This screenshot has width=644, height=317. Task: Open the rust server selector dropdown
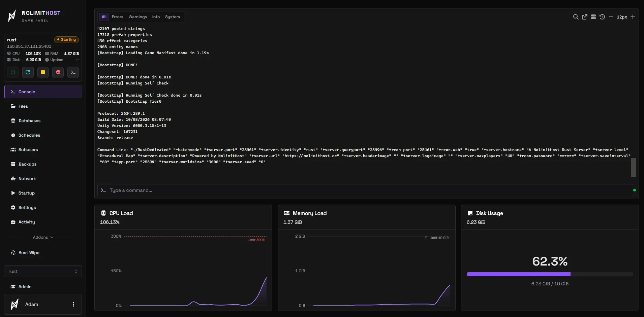pos(43,271)
